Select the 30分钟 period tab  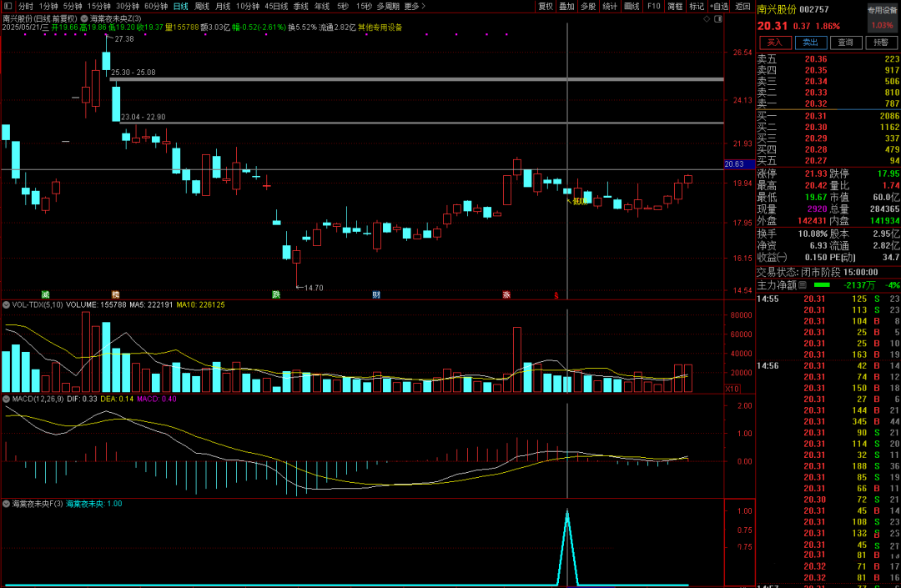click(x=128, y=6)
